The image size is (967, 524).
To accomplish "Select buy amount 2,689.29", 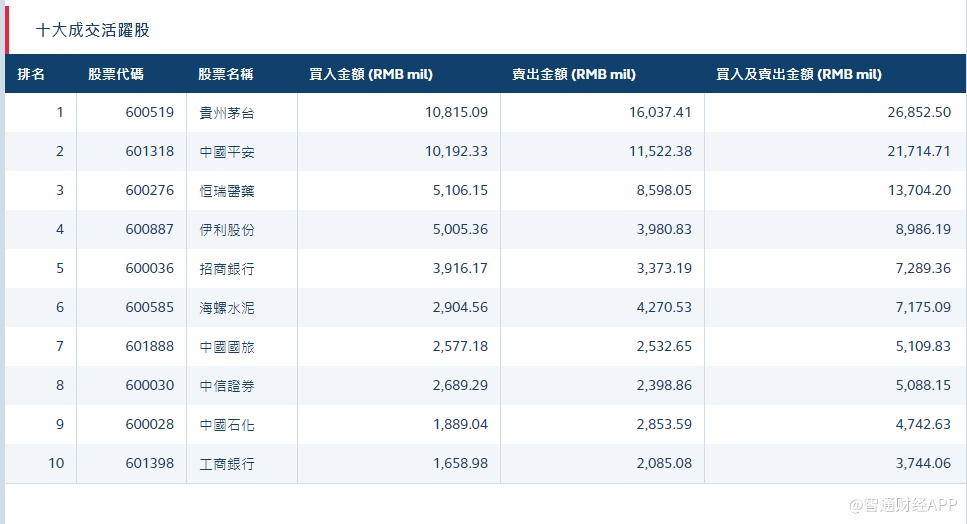I will pyautogui.click(x=460, y=385).
